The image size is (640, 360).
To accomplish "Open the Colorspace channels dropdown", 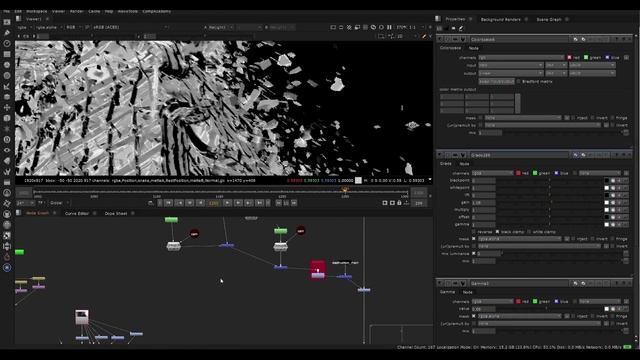I will pyautogui.click(x=521, y=58).
